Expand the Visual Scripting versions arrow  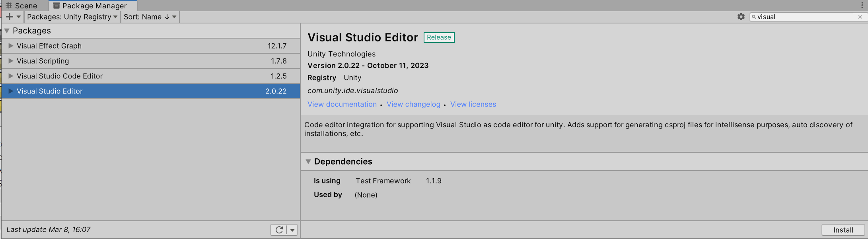pos(11,61)
